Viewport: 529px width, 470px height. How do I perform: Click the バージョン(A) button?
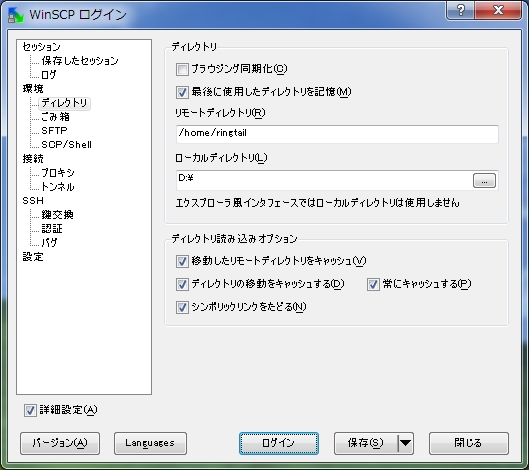[x=60, y=443]
